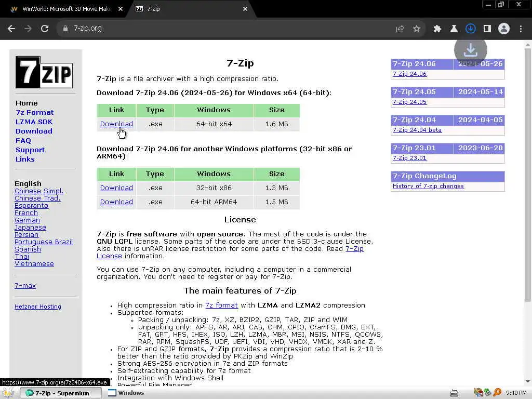
Task: Open the Links sidebar page
Action: click(x=25, y=159)
